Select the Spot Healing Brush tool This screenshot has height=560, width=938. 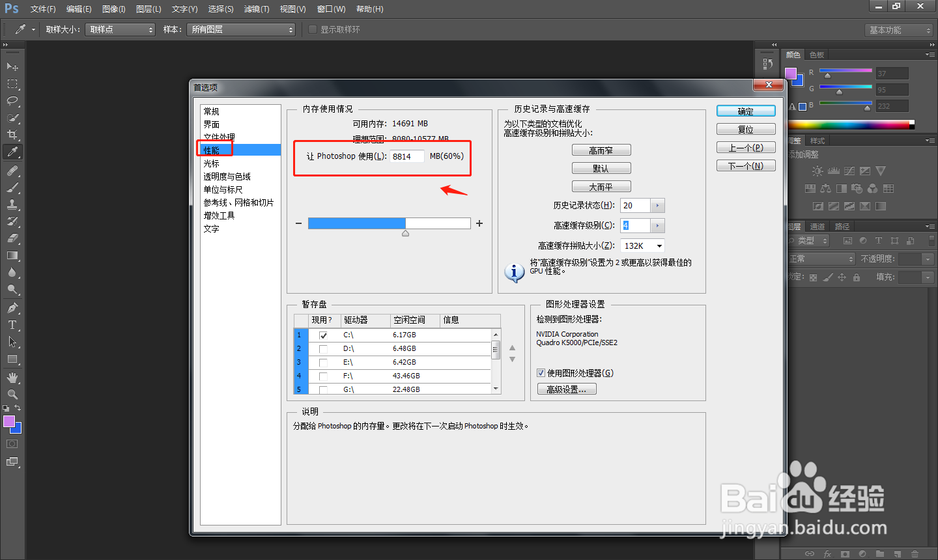12,171
